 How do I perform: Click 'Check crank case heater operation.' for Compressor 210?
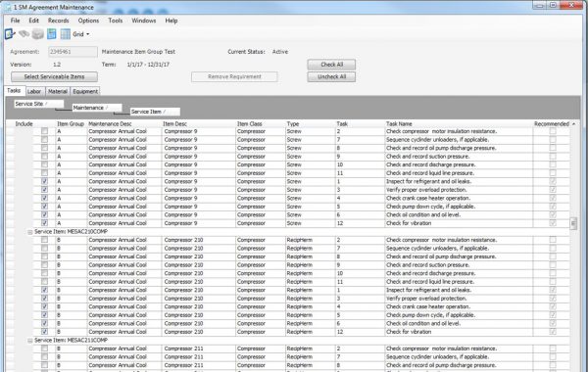[x=428, y=306]
